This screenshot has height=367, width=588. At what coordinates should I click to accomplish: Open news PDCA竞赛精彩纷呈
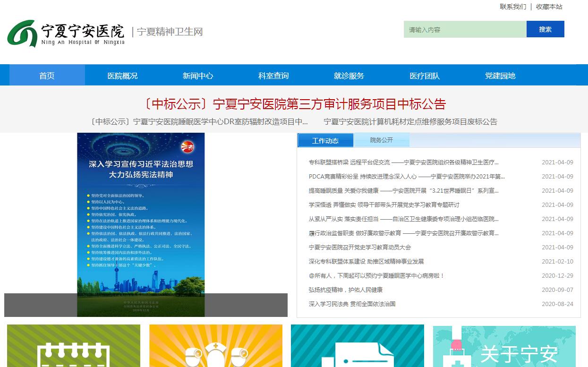pos(407,177)
